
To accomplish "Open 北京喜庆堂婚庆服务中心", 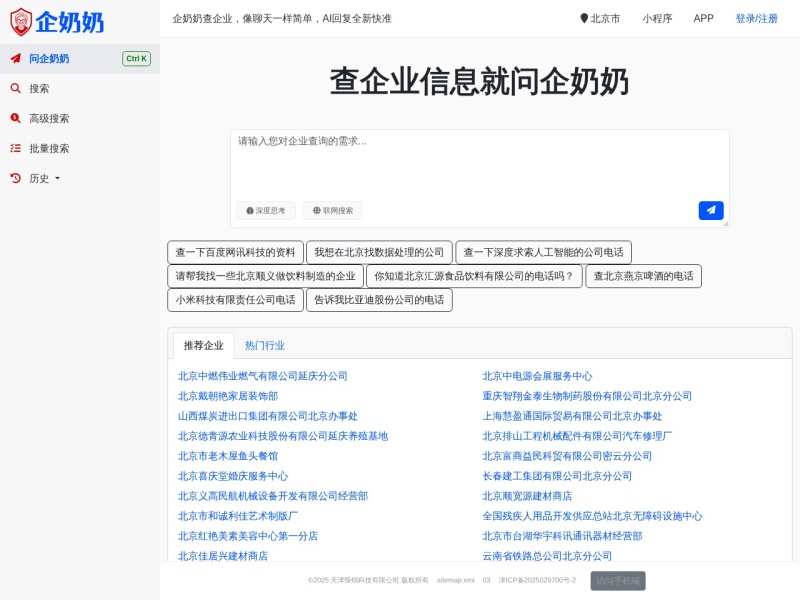I will (x=233, y=476).
